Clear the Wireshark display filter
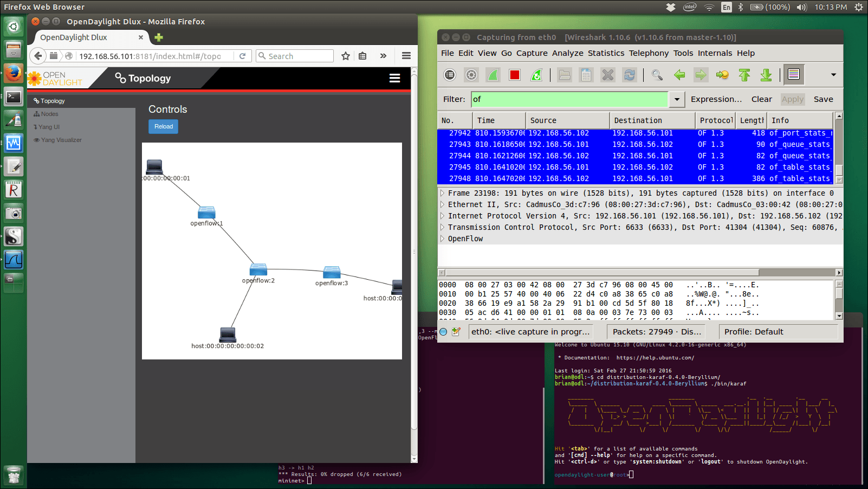 pos(761,99)
